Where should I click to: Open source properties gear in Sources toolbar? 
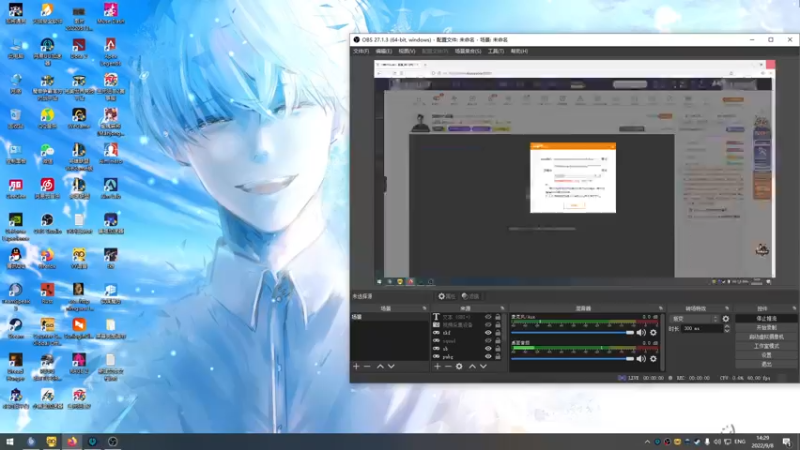(x=459, y=366)
